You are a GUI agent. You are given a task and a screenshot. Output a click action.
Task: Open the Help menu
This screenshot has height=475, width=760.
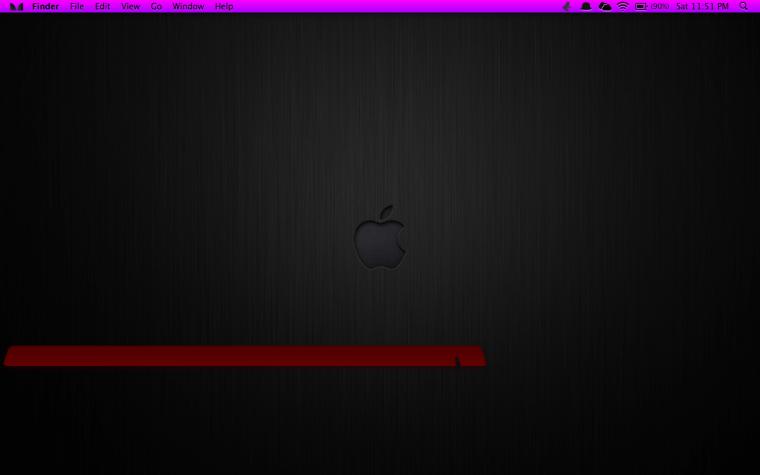224,6
